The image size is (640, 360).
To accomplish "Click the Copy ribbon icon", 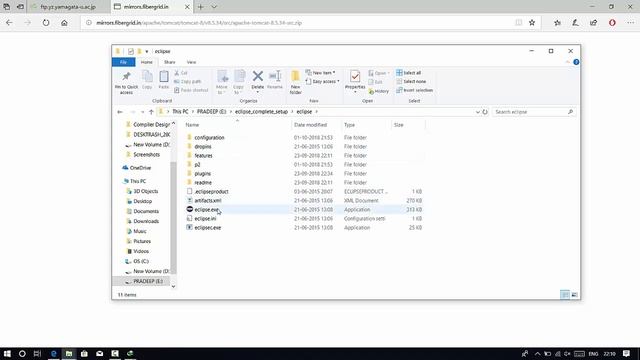I will pos(147,80).
